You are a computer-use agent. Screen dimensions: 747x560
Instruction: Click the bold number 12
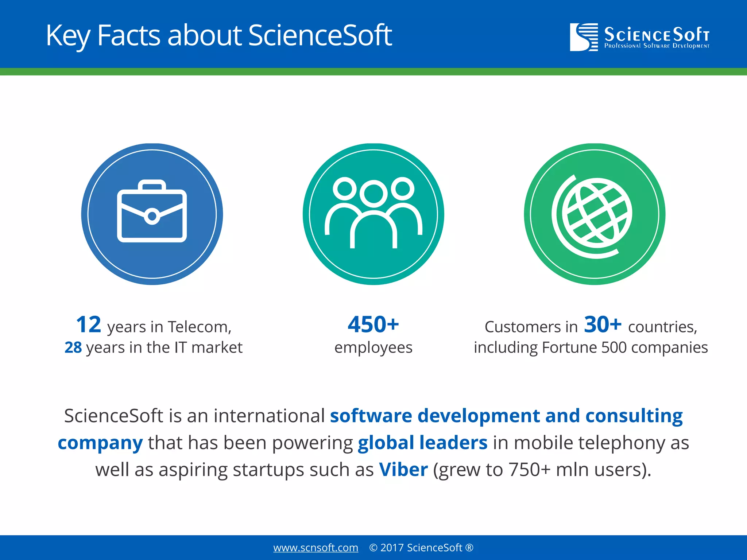pos(89,324)
